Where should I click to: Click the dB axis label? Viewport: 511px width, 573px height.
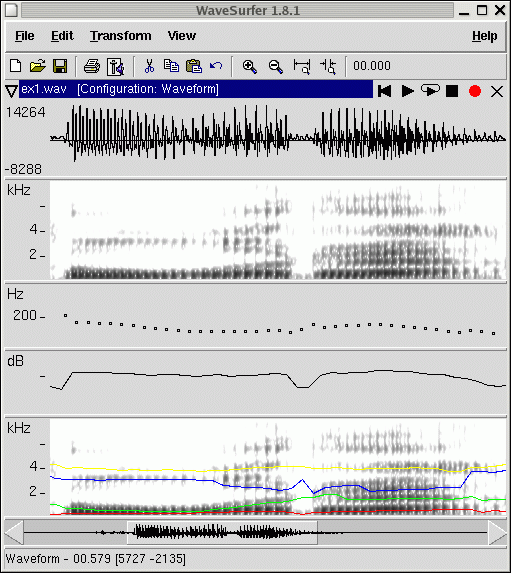click(x=15, y=361)
